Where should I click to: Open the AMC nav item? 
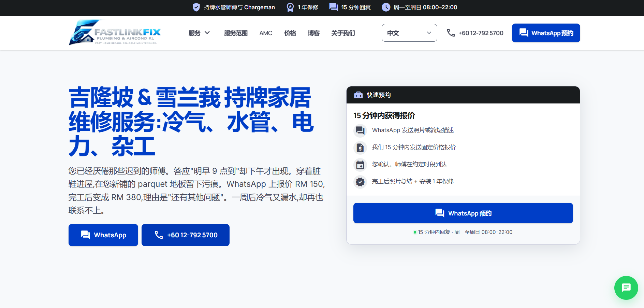click(266, 33)
